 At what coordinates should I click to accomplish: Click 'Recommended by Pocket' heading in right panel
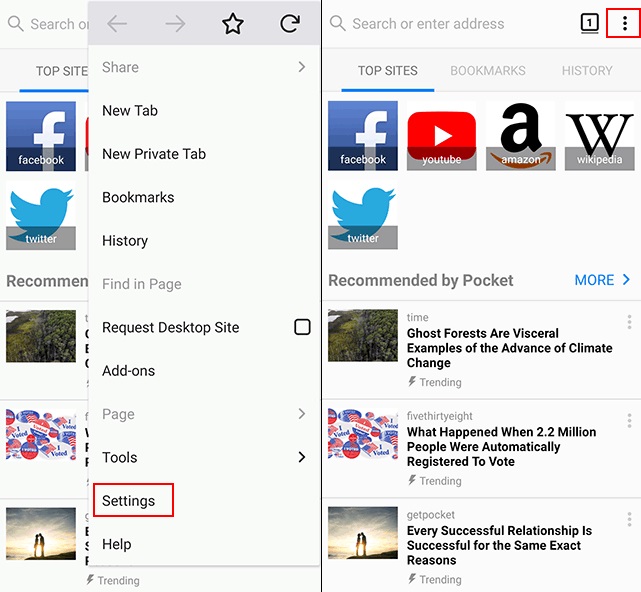[x=421, y=280]
